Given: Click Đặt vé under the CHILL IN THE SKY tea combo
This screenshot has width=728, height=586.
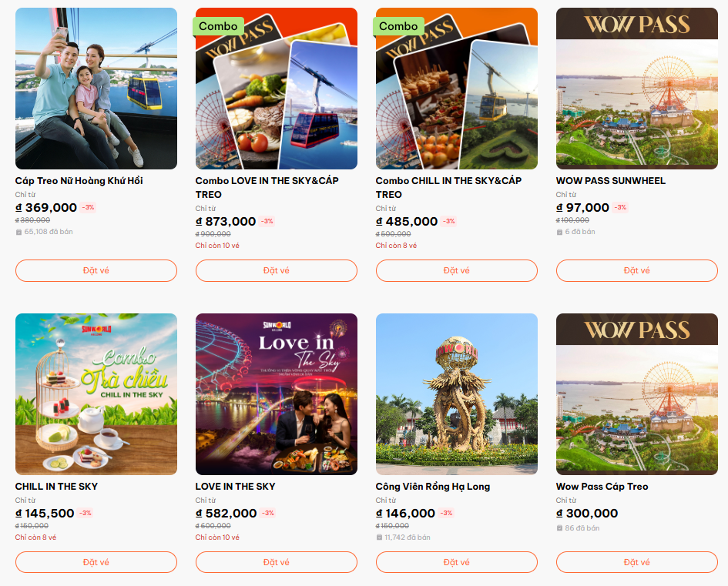Looking at the screenshot, I should coord(96,562).
